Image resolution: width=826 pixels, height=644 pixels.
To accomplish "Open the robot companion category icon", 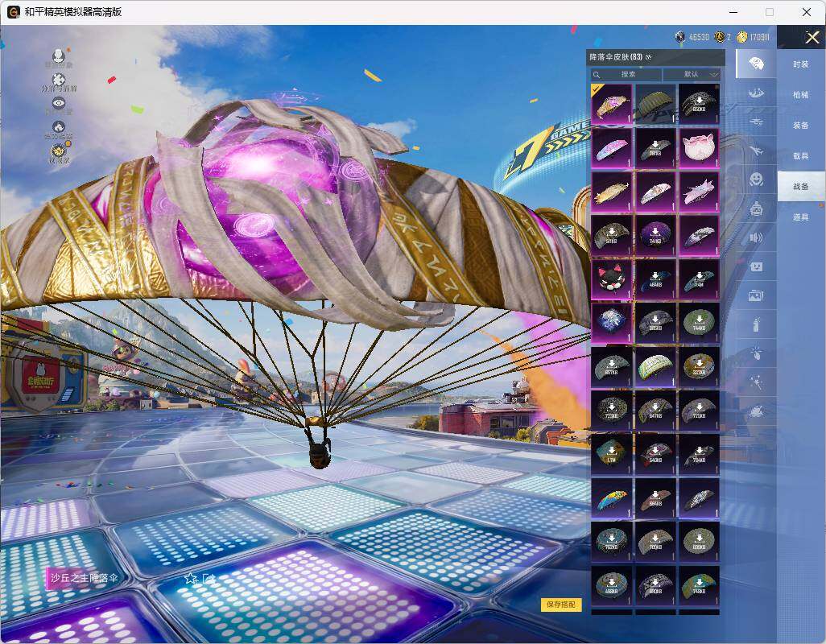I will point(756,208).
